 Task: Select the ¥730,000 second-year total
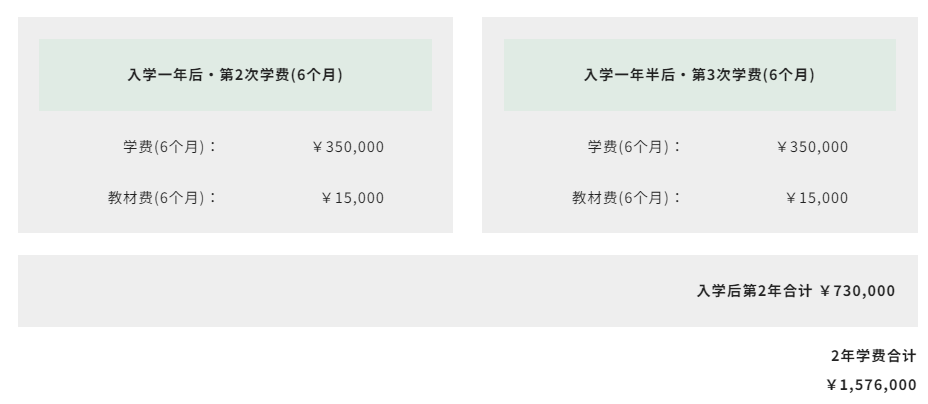[858, 291]
